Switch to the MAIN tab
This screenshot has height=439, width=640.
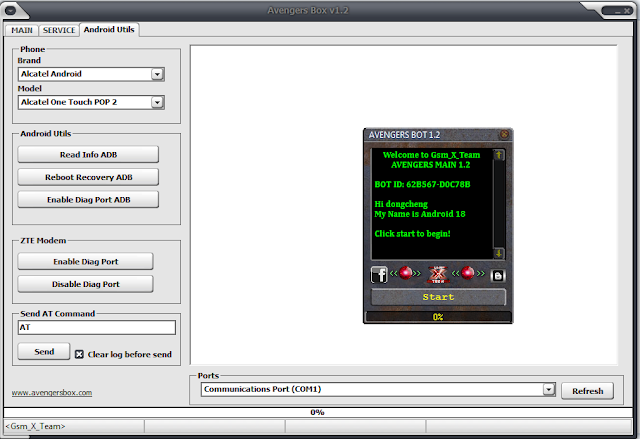pos(22,30)
